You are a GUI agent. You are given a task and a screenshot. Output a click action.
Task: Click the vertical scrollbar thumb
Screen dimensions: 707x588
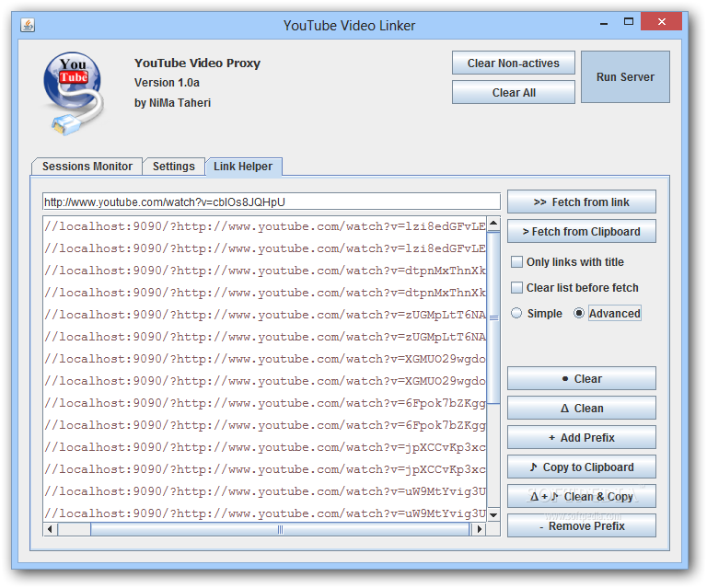493,317
